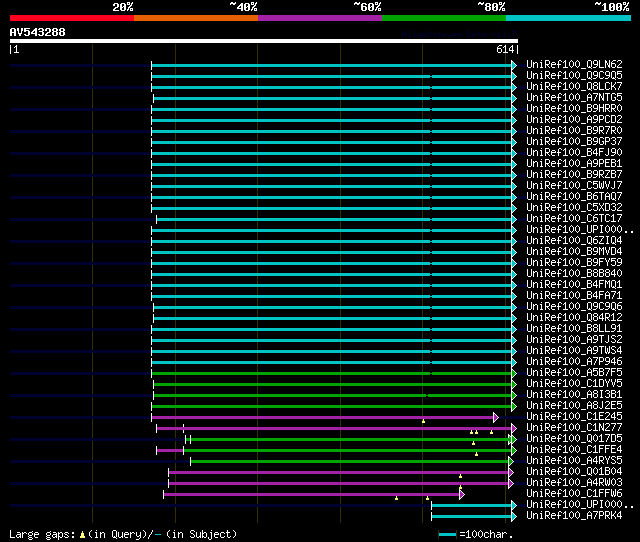The width and height of the screenshot is (640, 542).
Task: Select label UniRef100_C6TC17
Action: (574, 219)
